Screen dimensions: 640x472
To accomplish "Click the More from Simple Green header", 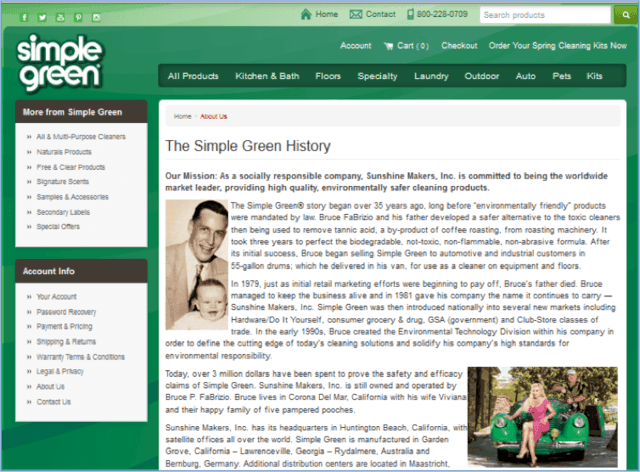I will click(x=81, y=112).
